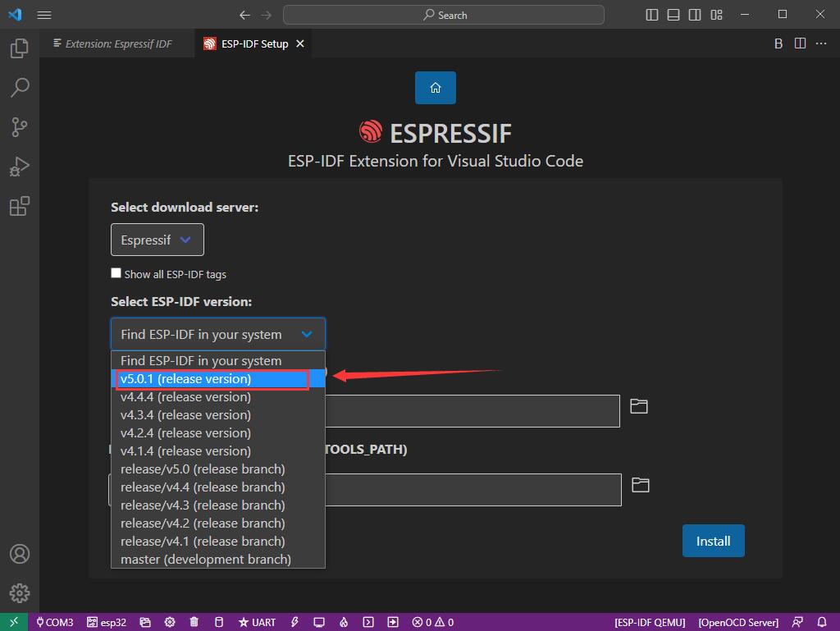Open the Extensions view
Viewport: 840px width, 631px height.
click(x=20, y=206)
